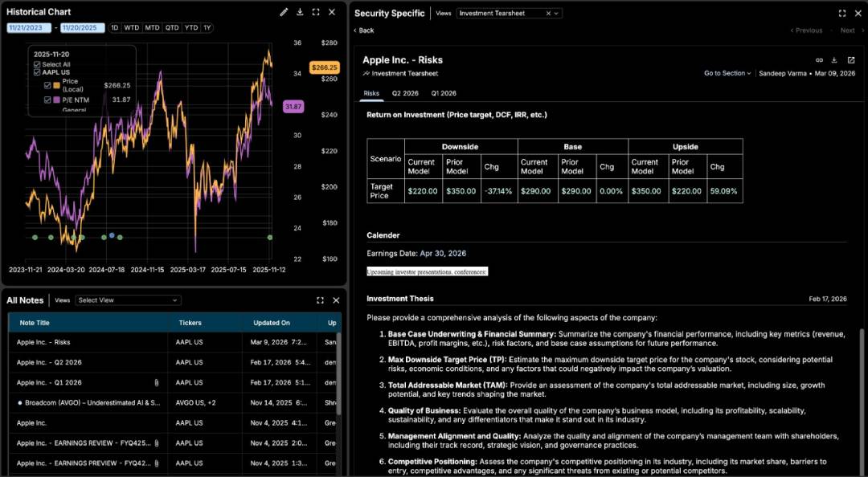Click the purple P/E NTM color swatch
The height and width of the screenshot is (477, 868).
(x=56, y=100)
